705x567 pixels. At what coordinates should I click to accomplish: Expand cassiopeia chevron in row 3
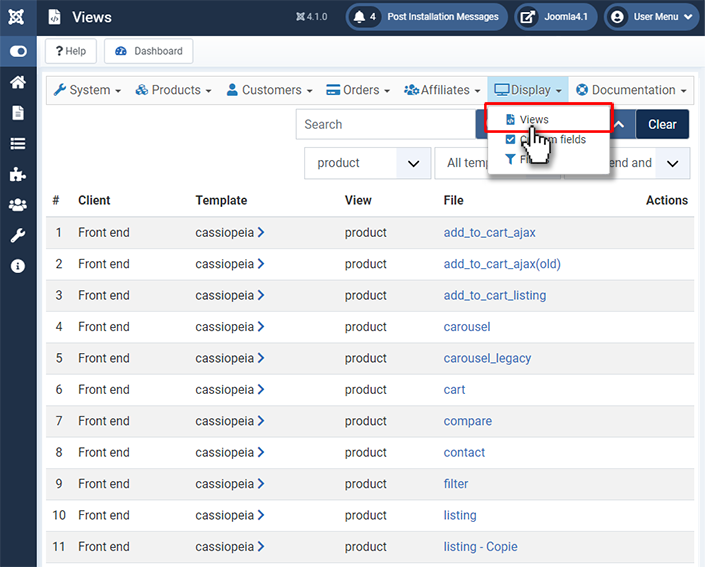pyautogui.click(x=261, y=295)
